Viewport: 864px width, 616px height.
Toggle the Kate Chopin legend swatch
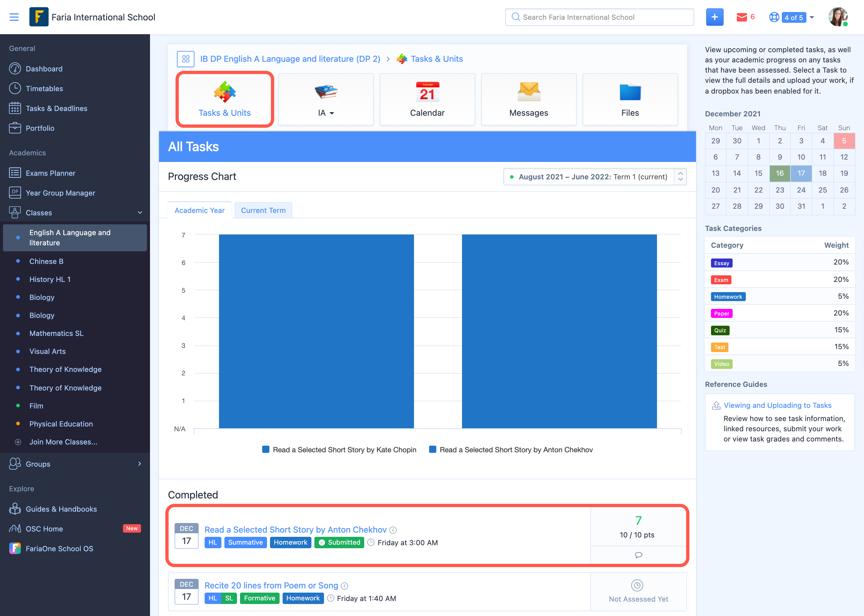click(x=266, y=450)
